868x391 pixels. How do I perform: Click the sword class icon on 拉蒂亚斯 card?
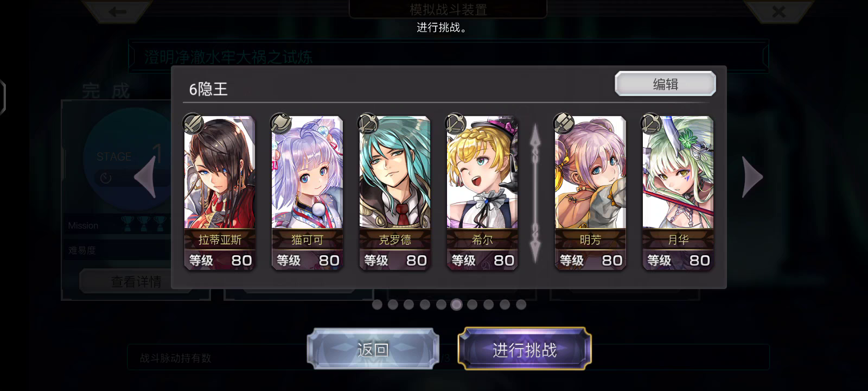(193, 124)
